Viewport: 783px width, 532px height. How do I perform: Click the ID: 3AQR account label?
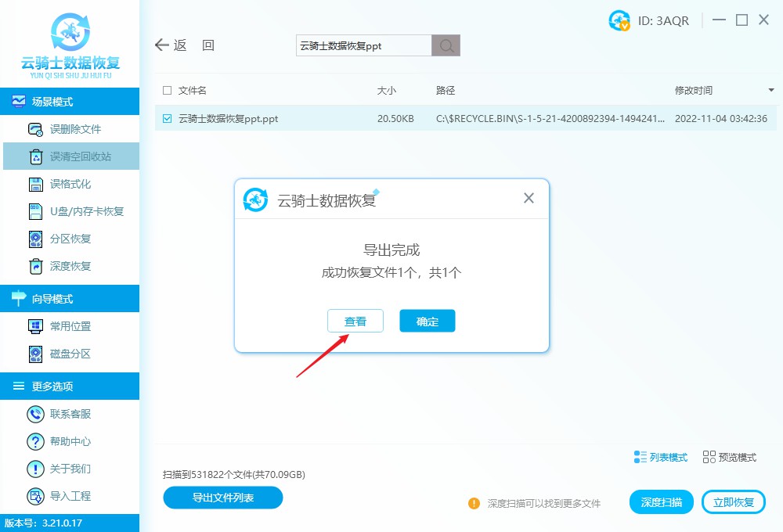coord(663,21)
